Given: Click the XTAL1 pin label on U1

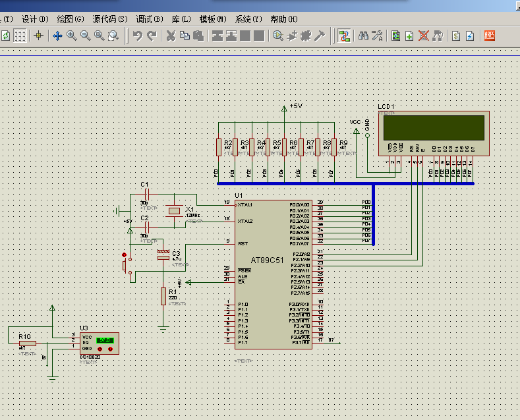Looking at the screenshot, I should 245,205.
